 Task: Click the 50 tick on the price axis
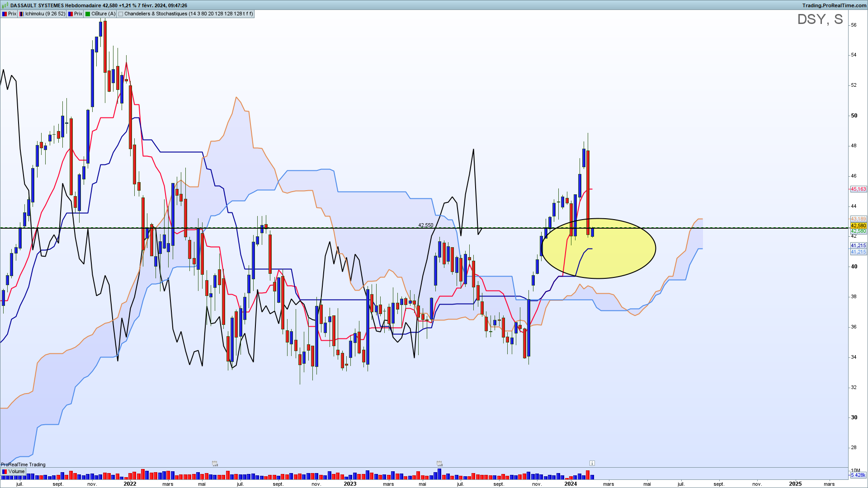click(854, 116)
